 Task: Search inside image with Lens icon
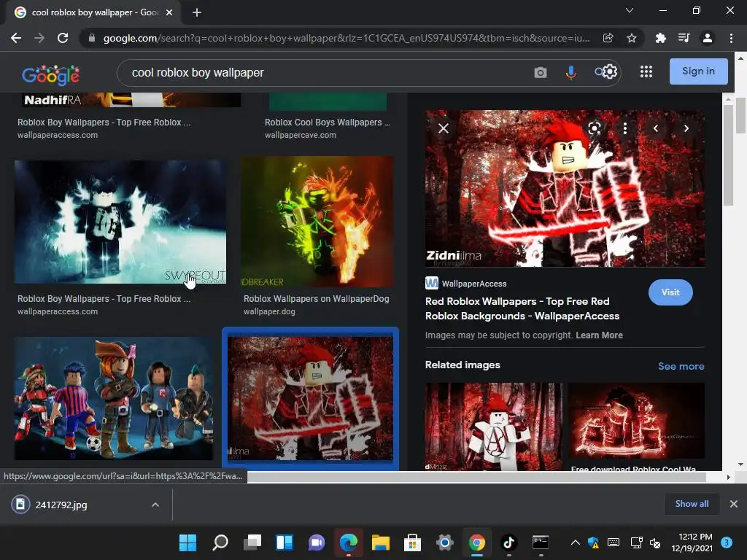[x=594, y=128]
